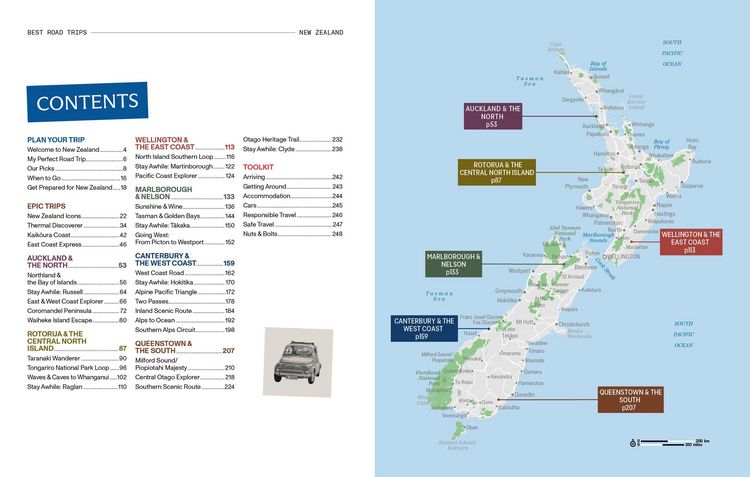Click 'Southern Scenic Route' entry
This screenshot has height=477, width=750.
coord(185,387)
